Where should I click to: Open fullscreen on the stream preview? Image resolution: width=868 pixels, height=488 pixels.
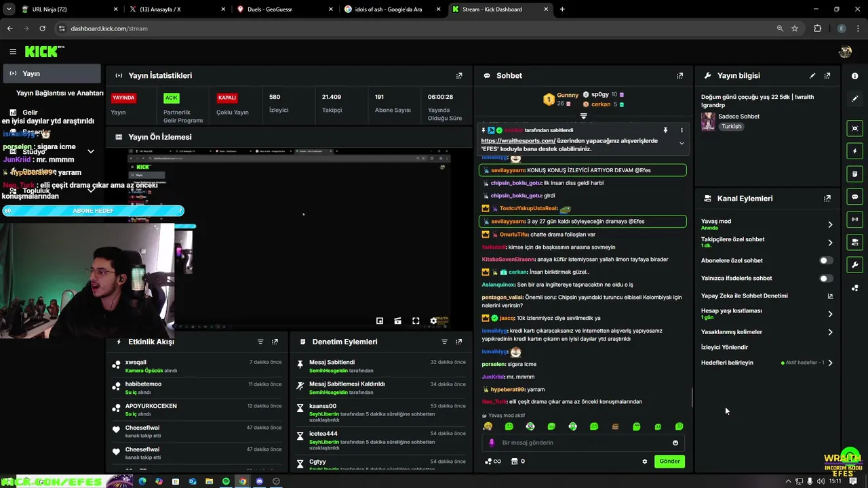[x=416, y=321]
